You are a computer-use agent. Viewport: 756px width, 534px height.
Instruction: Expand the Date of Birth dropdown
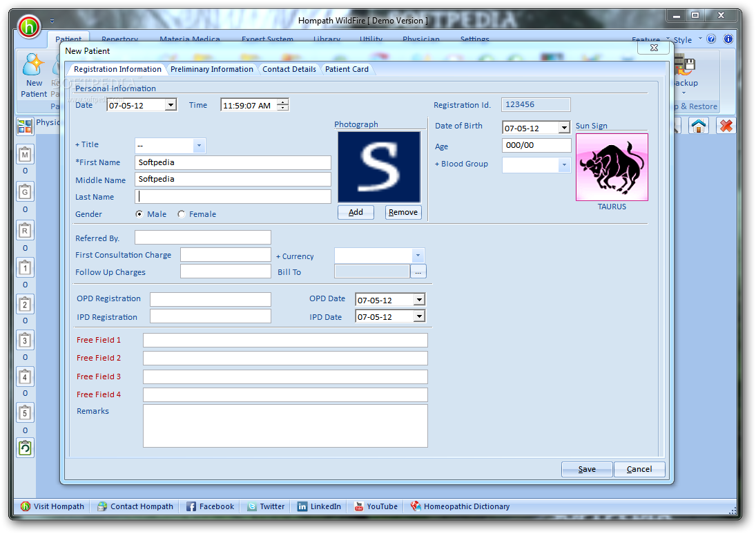click(564, 128)
